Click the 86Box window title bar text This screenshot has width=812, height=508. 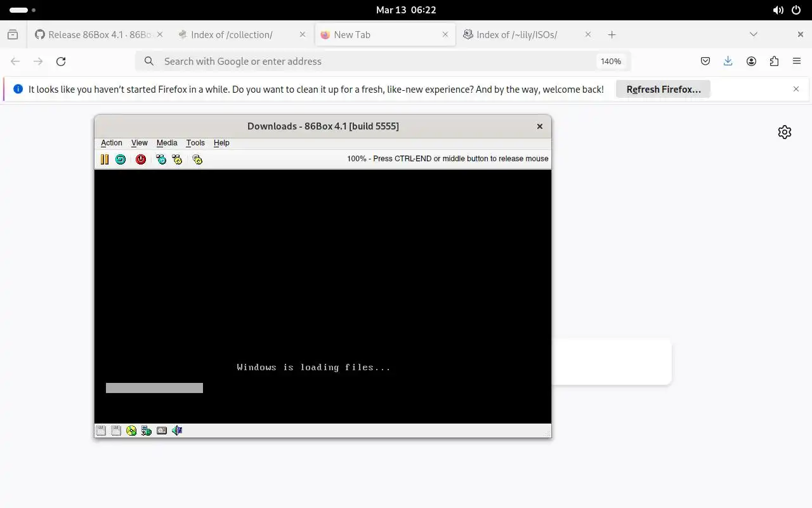tap(323, 126)
